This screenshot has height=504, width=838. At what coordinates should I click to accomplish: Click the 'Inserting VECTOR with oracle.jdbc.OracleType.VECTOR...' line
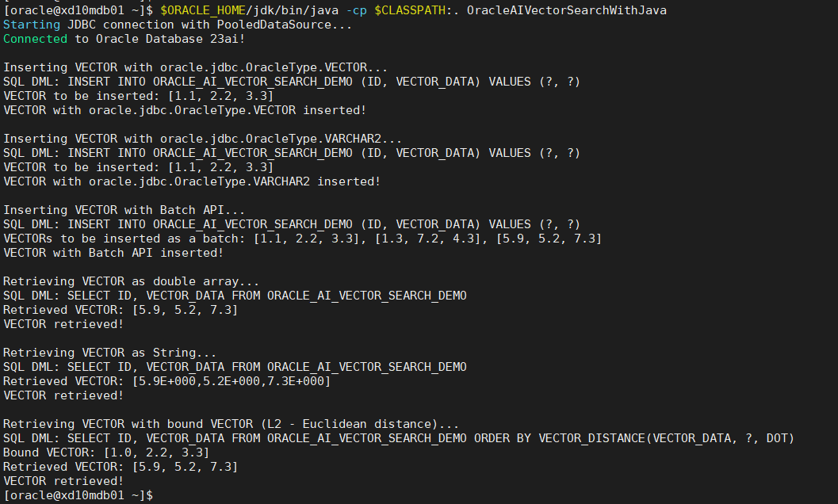point(196,67)
